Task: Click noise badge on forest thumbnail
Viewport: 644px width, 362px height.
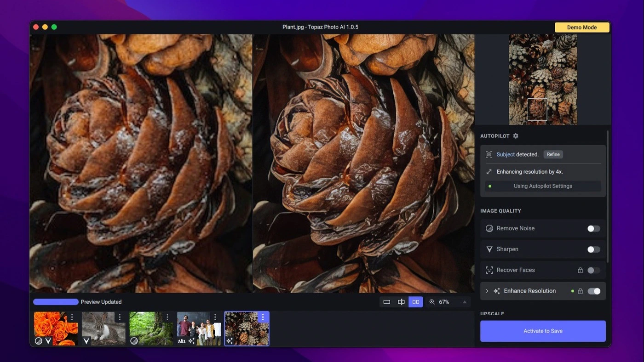Action: (x=134, y=341)
